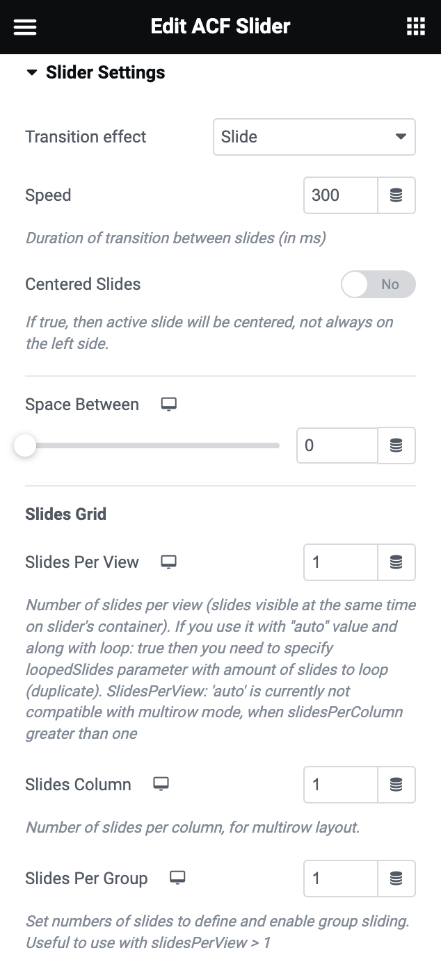Switch Centered Slides from No to Yes
Image resolution: width=441 pixels, height=980 pixels.
(378, 284)
